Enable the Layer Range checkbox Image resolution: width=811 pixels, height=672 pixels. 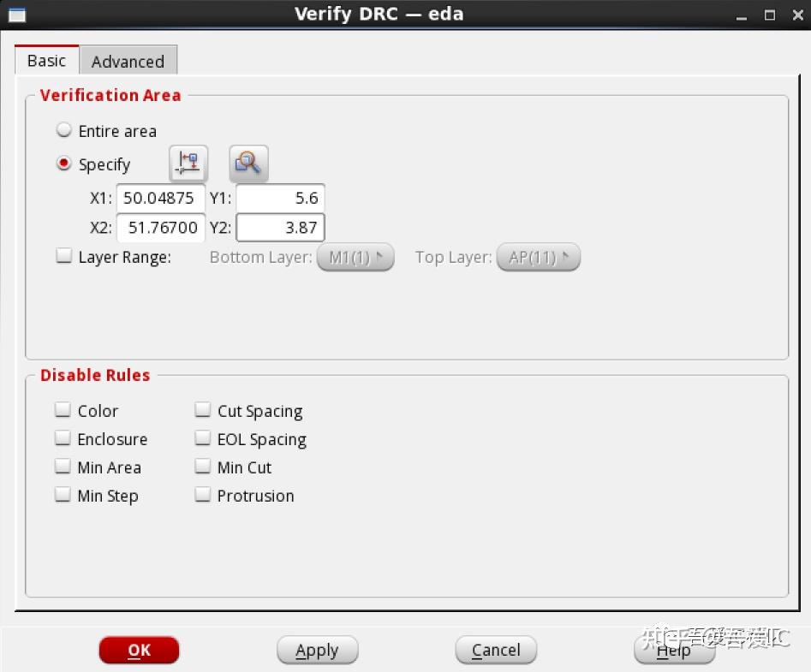pos(63,255)
